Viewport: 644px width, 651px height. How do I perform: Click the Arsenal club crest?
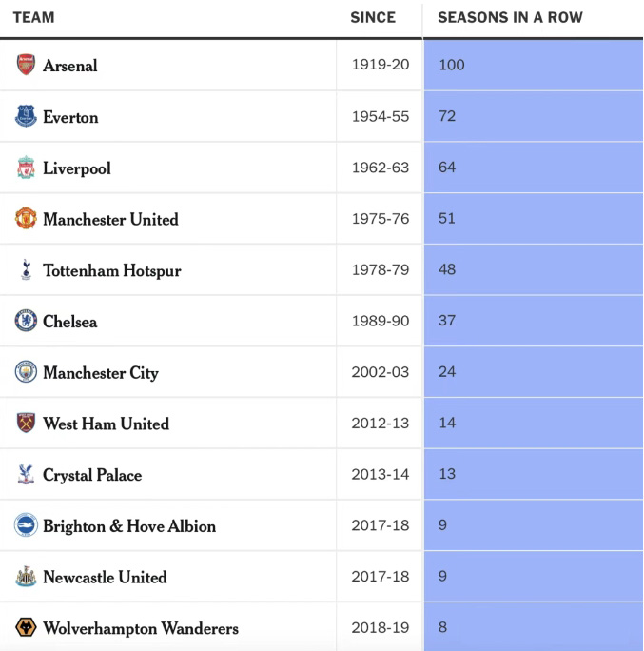[x=26, y=66]
